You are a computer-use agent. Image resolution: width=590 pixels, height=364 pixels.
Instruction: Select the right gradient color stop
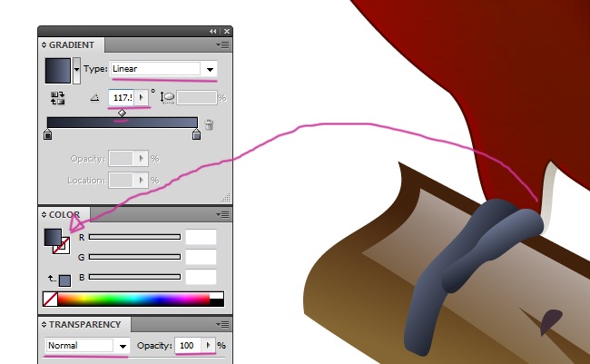click(x=196, y=136)
